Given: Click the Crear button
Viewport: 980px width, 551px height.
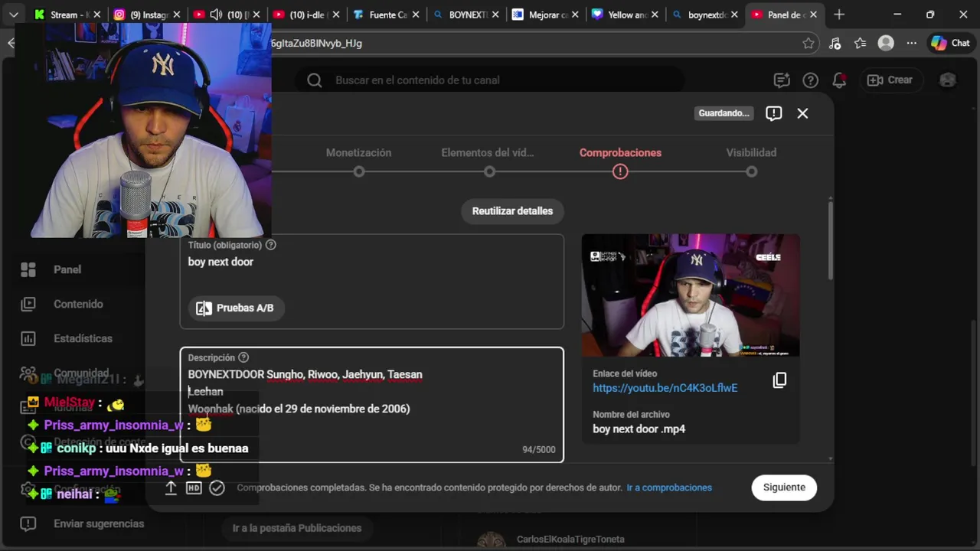Looking at the screenshot, I should click(890, 80).
